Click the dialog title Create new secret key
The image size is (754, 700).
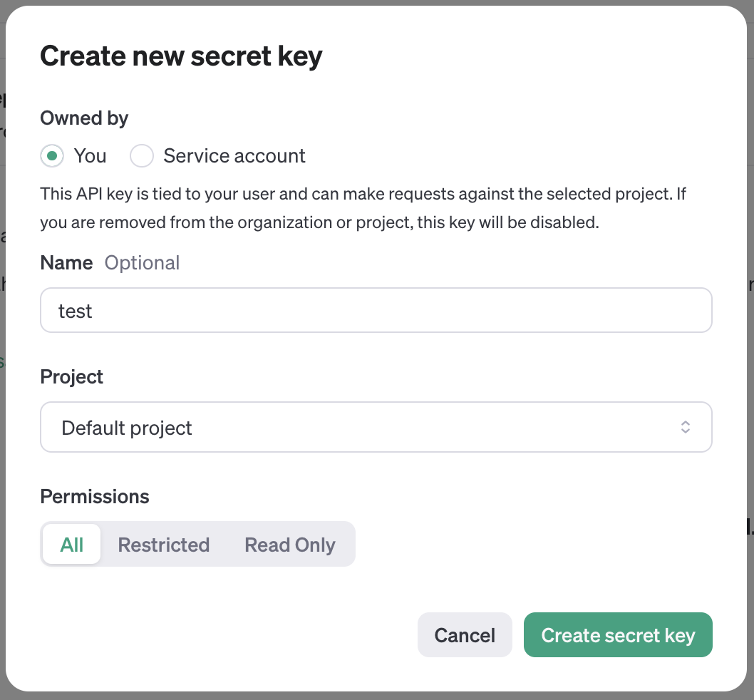[182, 56]
